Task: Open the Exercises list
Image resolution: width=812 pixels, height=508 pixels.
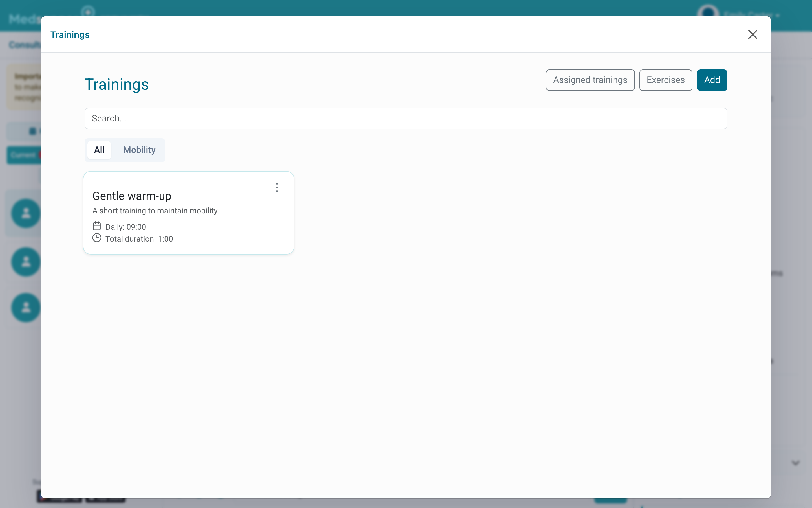Action: (666, 80)
